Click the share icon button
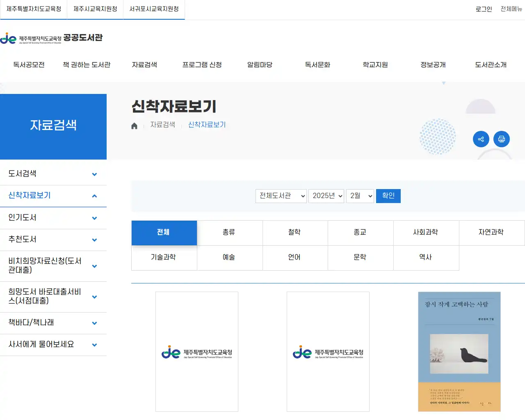 point(481,139)
